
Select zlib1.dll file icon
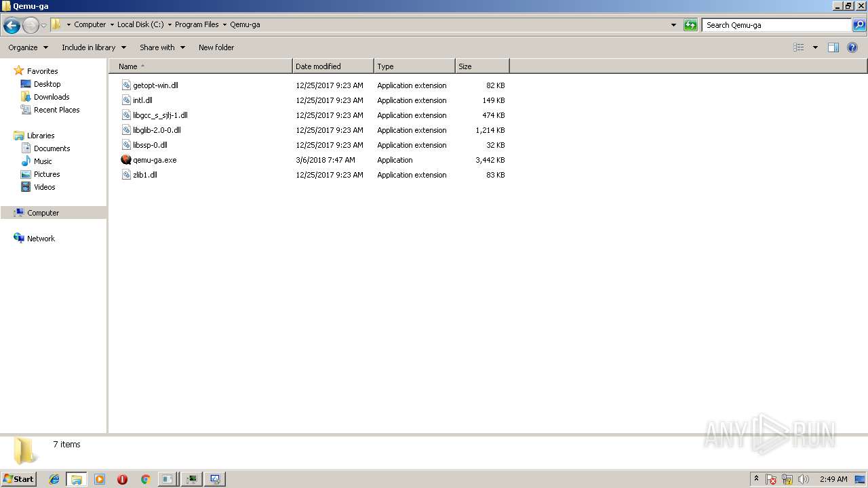coord(126,175)
